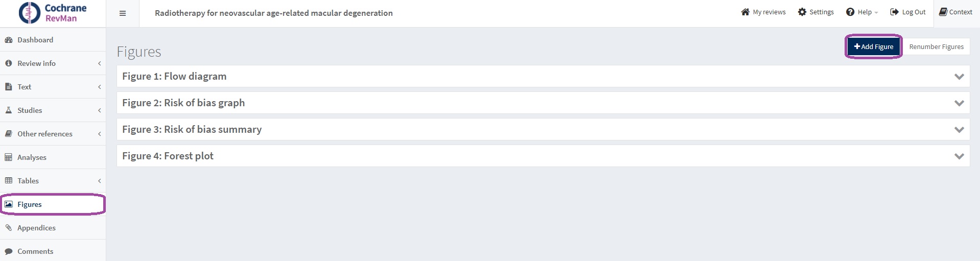Click the Cochrane RevMan logo icon

click(29, 13)
